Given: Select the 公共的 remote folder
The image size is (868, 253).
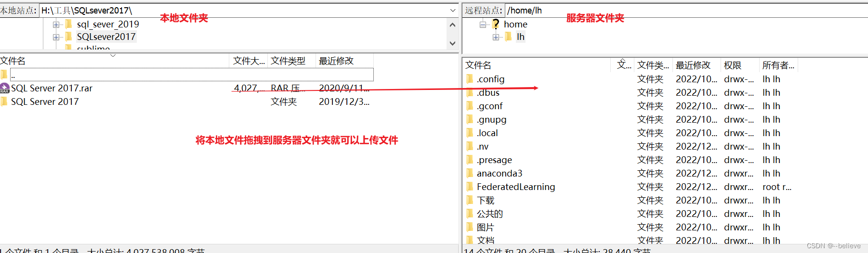Looking at the screenshot, I should (490, 214).
